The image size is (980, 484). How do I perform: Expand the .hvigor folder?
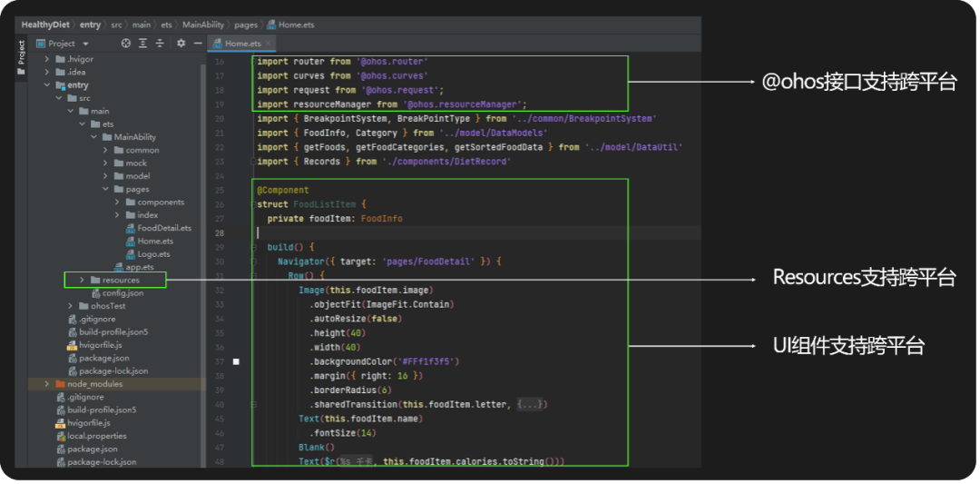point(47,59)
